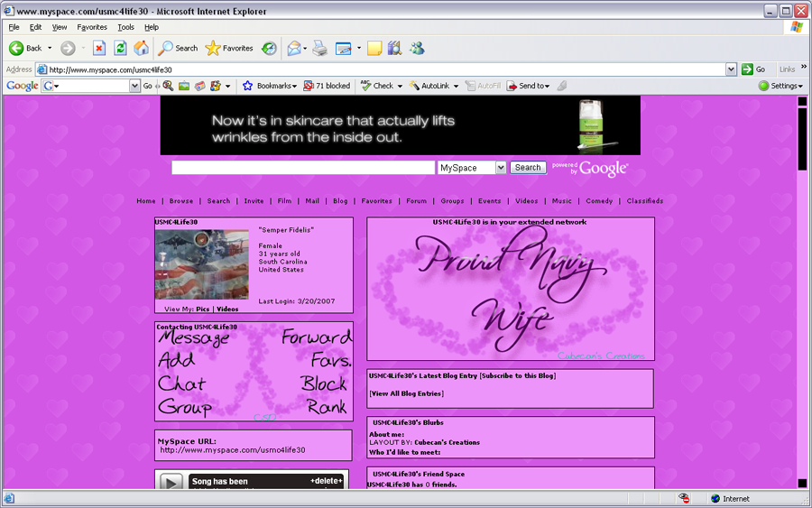This screenshot has width=812, height=508.
Task: Open the Favorites star panel
Action: pos(212,48)
